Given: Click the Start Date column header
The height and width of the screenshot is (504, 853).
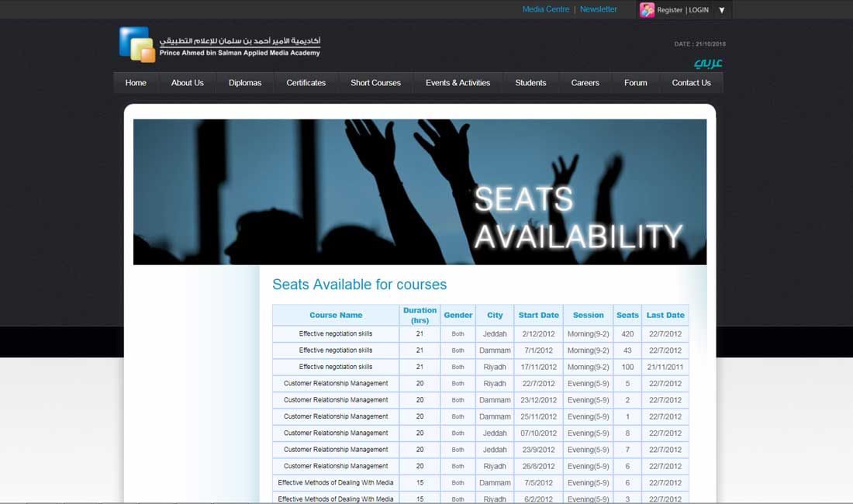Looking at the screenshot, I should [x=538, y=316].
